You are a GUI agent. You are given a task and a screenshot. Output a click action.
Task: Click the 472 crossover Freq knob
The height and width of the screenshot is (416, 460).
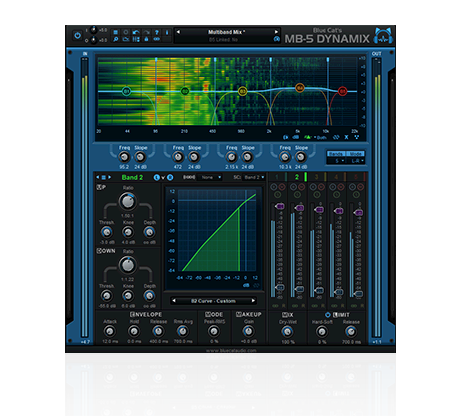coord(178,157)
